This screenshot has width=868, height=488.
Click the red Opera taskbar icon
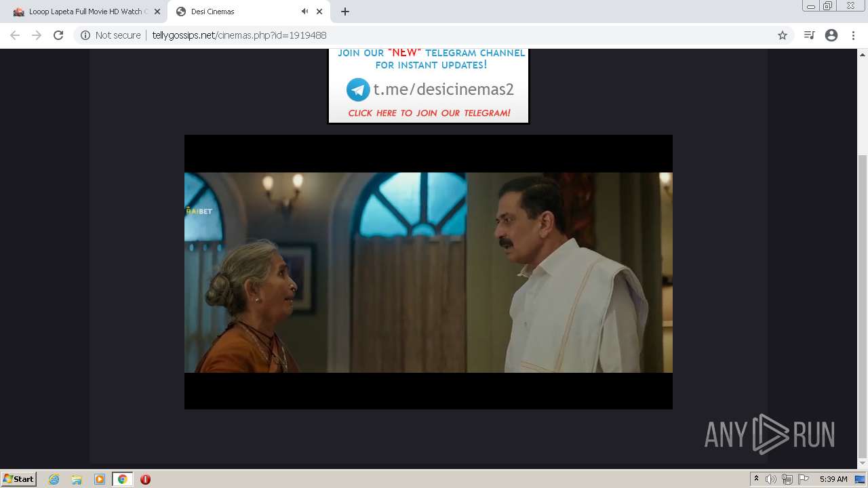[145, 479]
